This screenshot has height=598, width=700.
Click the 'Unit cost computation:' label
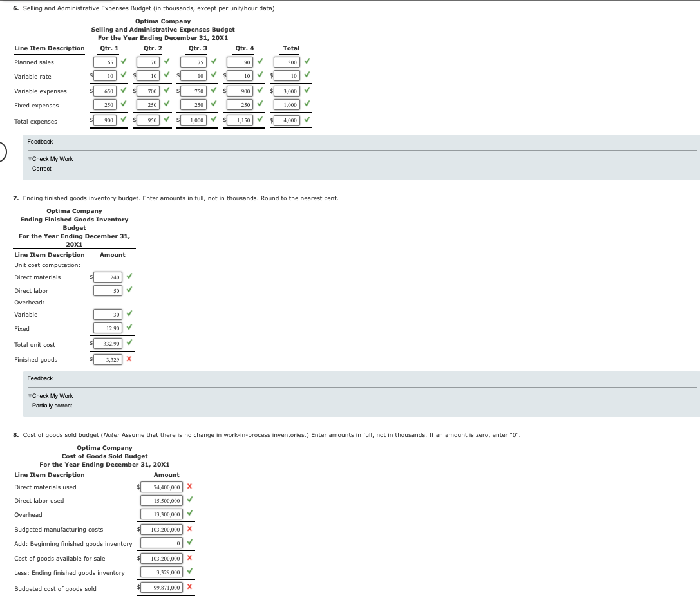tap(47, 265)
